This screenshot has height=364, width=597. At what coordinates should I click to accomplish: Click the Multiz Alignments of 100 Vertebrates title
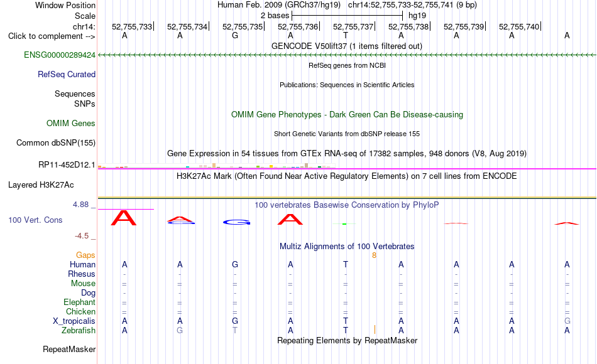click(x=347, y=246)
